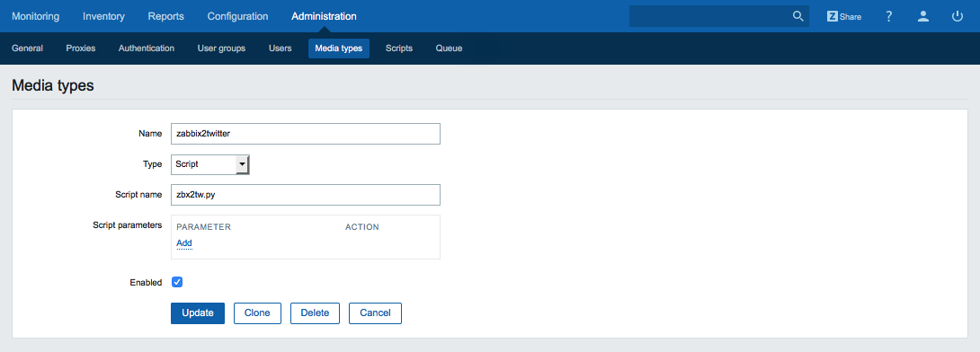Click the PARAMETER column header
The image size is (980, 352).
[204, 227]
